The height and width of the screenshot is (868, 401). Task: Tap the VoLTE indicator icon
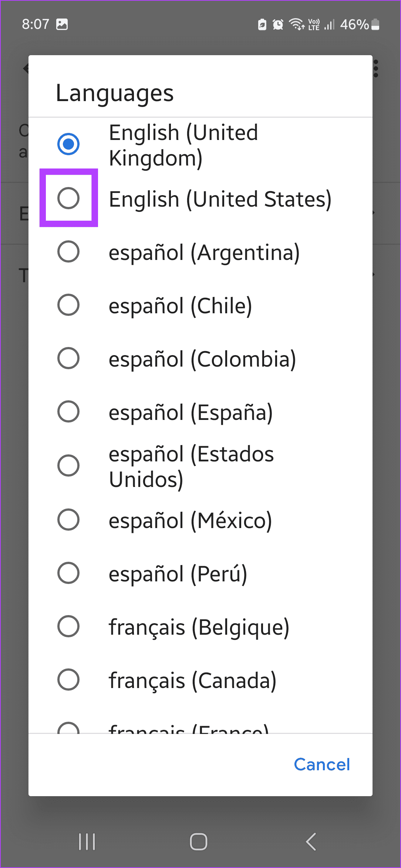pyautogui.click(x=313, y=24)
